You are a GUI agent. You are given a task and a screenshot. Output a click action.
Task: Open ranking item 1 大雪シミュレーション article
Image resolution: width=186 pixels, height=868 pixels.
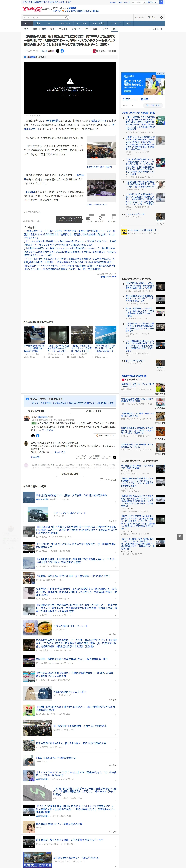pos(140,123)
